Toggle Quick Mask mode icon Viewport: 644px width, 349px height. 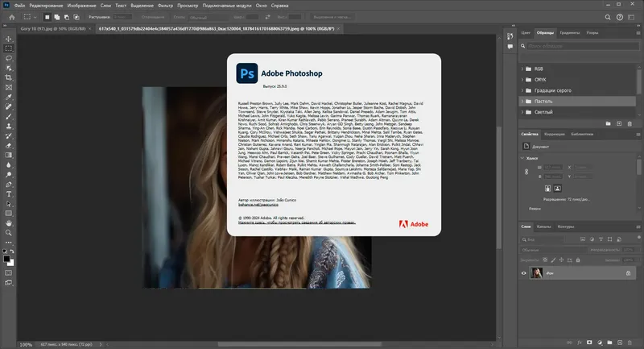coord(9,273)
